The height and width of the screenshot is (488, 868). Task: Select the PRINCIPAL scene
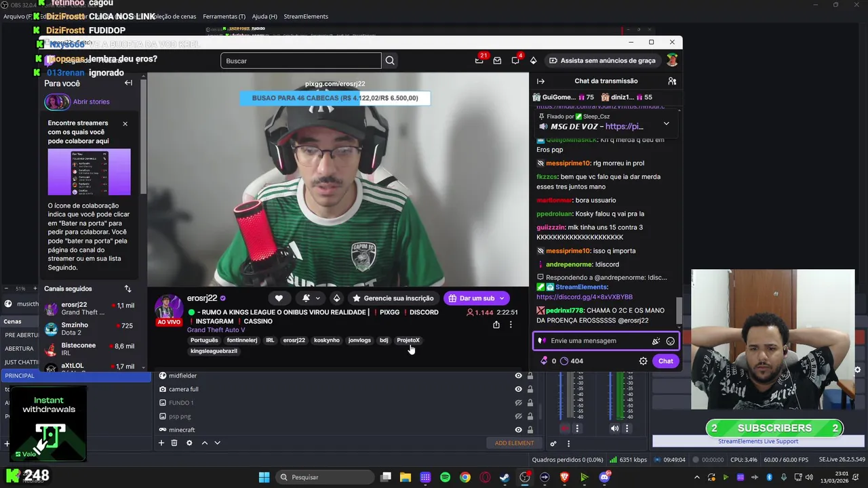tap(75, 375)
